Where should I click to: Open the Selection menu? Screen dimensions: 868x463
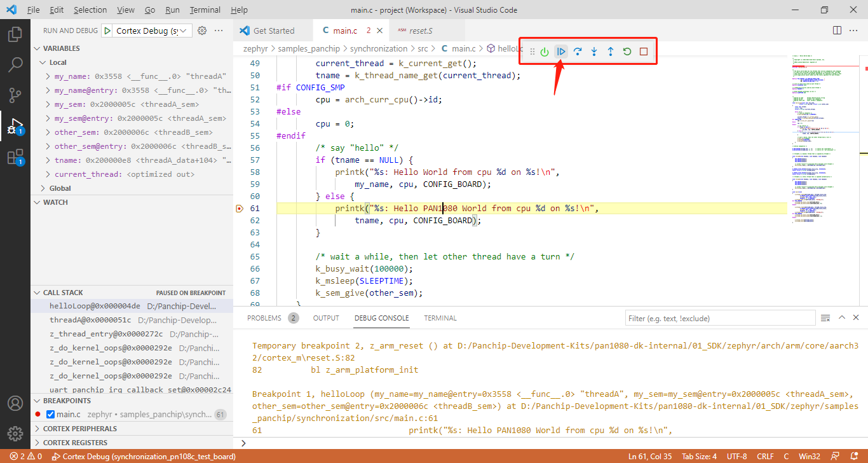90,10
